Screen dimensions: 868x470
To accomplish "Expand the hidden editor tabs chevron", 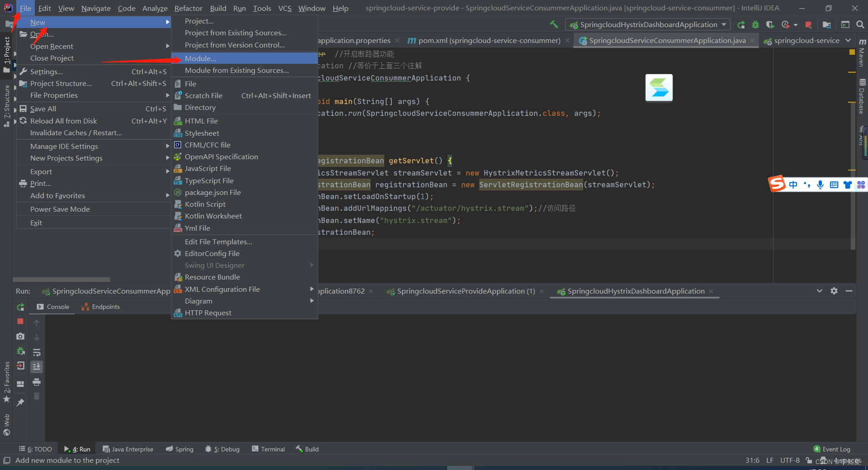I will [x=848, y=40].
